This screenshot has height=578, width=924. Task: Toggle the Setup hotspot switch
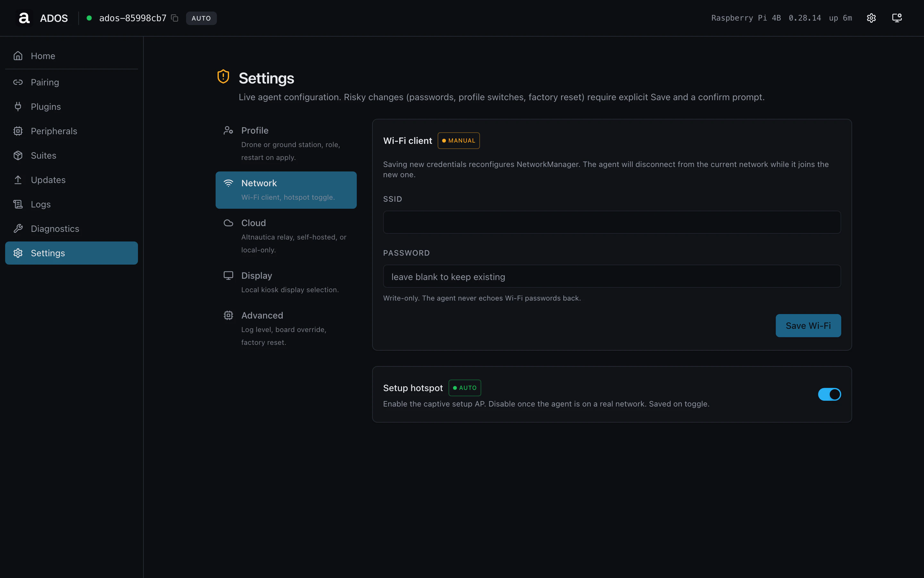pos(829,394)
